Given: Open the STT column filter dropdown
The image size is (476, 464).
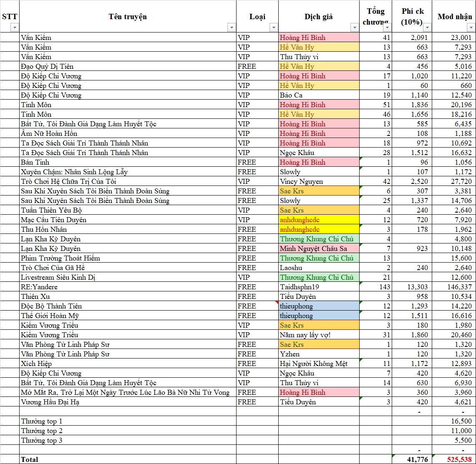Looking at the screenshot, I should [15, 28].
